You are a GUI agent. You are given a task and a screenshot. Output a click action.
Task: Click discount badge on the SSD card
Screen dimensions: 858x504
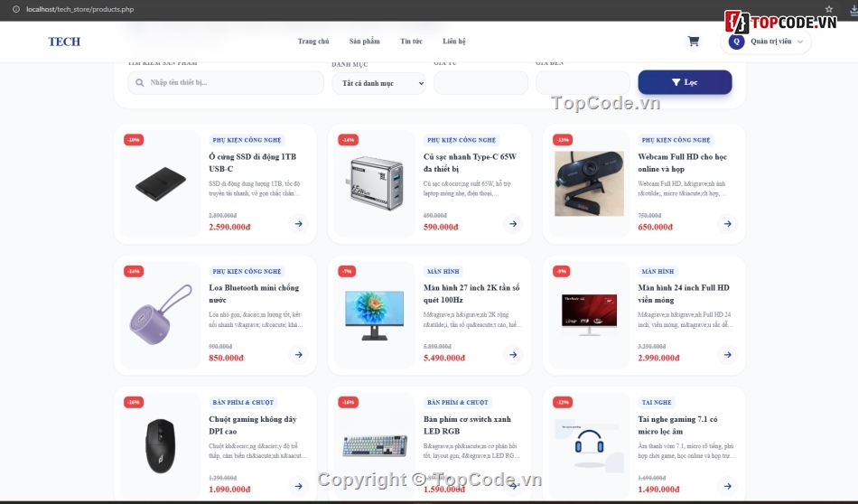[134, 140]
